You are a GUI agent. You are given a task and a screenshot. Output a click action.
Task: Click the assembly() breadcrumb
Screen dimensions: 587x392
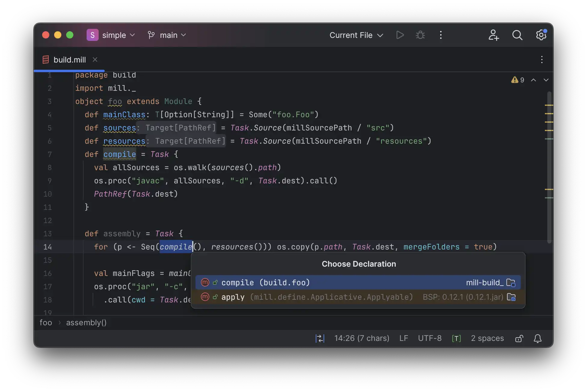86,323
